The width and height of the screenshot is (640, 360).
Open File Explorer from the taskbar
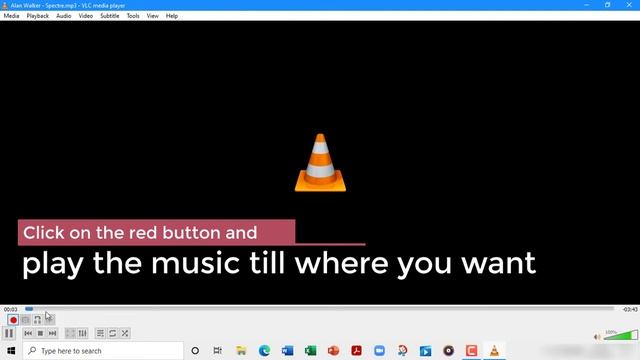tap(241, 351)
